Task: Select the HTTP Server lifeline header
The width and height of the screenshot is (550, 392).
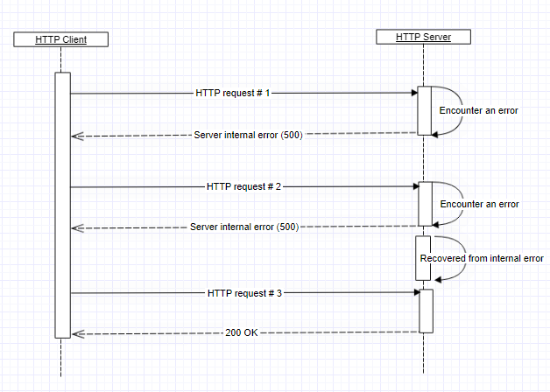Action: [x=423, y=37]
